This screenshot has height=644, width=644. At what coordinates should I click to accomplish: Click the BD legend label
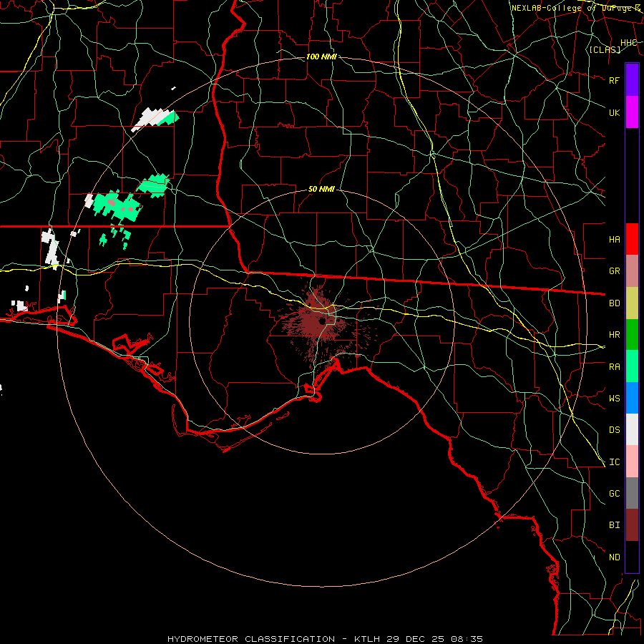pos(614,303)
